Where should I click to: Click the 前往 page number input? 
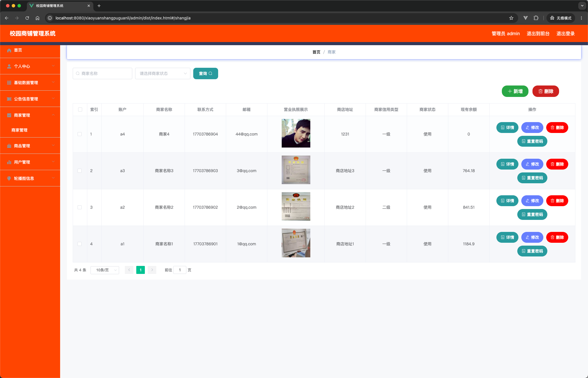[x=180, y=270]
